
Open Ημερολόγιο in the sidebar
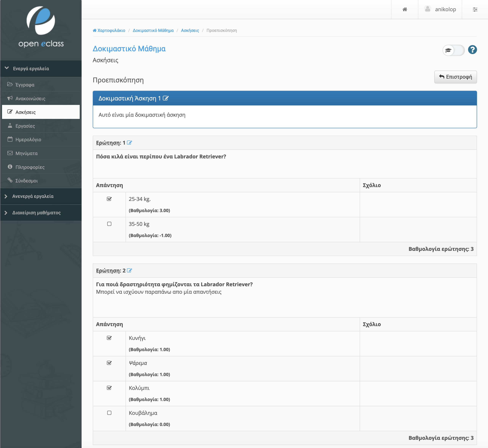click(41, 139)
